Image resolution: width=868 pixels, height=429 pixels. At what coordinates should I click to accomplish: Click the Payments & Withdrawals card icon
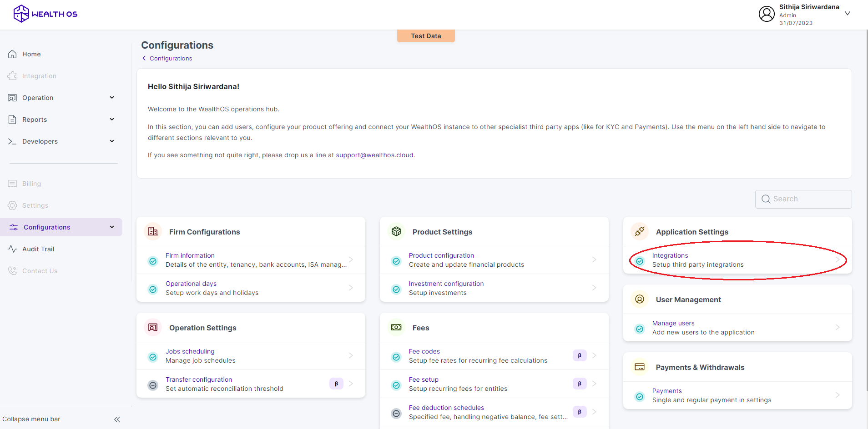640,367
